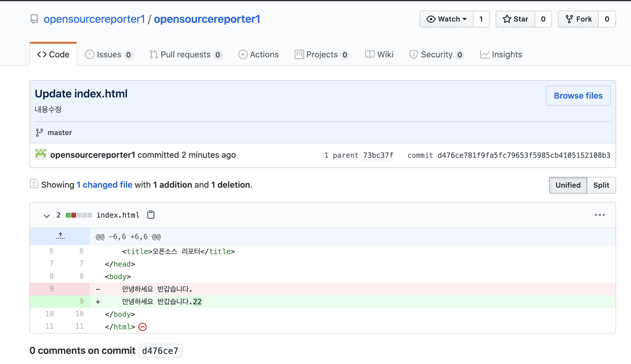631x364 pixels.
Task: Click the Star outline icon
Action: pyautogui.click(x=507, y=19)
